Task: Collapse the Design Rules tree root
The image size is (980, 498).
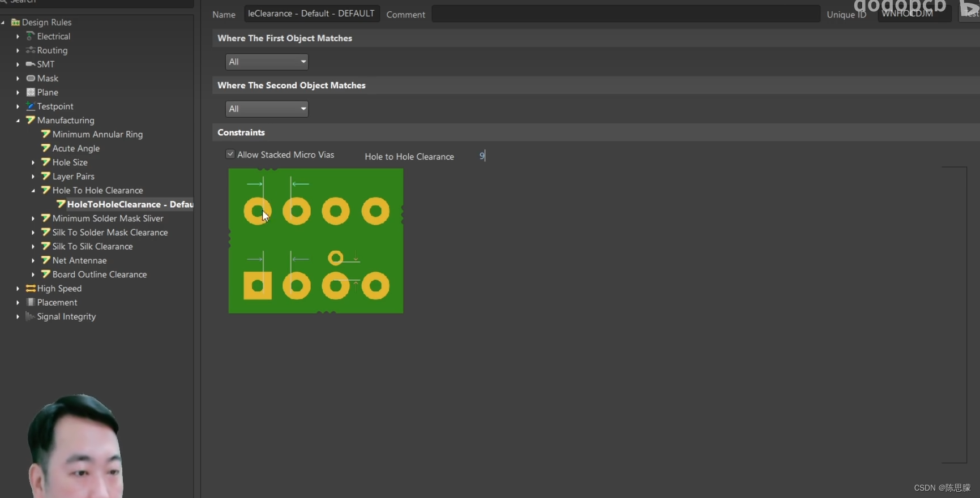Action: click(3, 23)
